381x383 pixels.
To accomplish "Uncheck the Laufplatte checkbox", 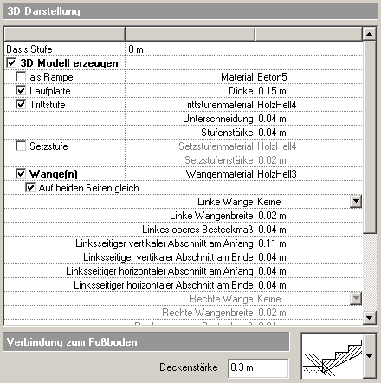I will pos(21,90).
